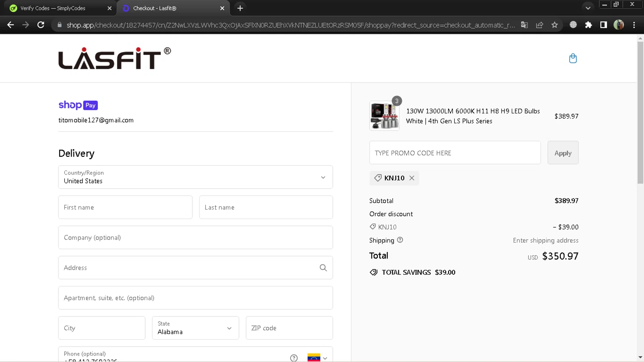Image resolution: width=644 pixels, height=362 pixels.
Task: Expand the Country/Region dropdown
Action: click(195, 177)
